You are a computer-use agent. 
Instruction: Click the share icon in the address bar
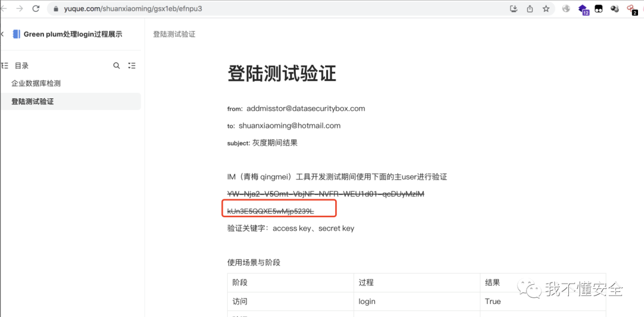(x=530, y=8)
